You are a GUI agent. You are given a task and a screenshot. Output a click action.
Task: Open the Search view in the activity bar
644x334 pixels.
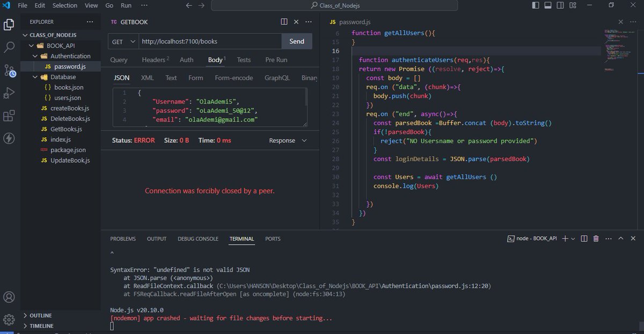click(9, 47)
